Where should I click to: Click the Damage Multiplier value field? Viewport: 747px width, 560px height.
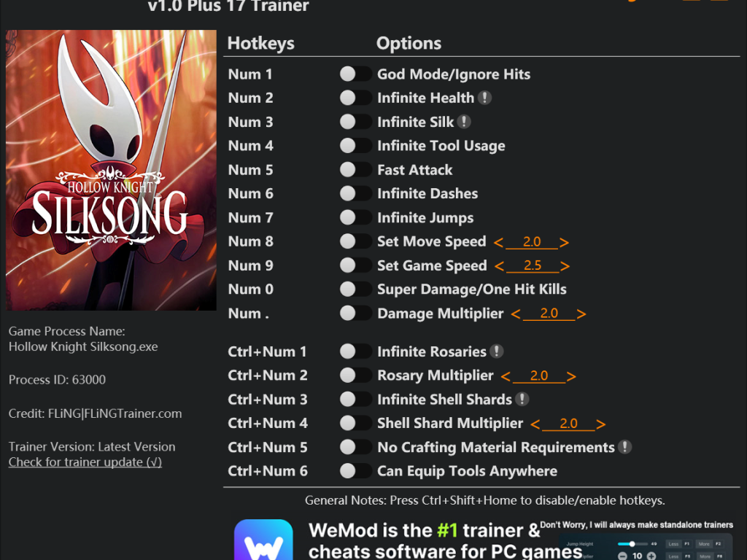549,314
